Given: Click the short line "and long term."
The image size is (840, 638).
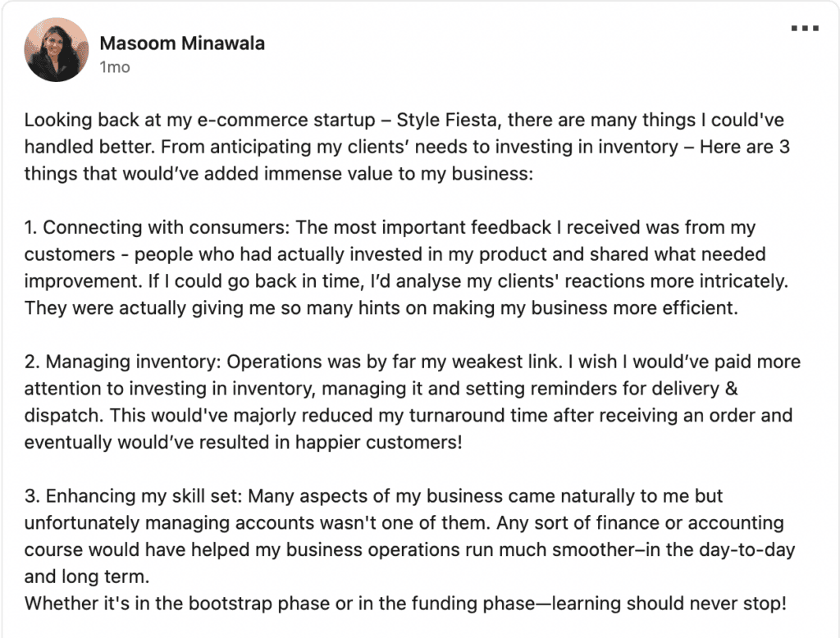Looking at the screenshot, I should [87, 576].
